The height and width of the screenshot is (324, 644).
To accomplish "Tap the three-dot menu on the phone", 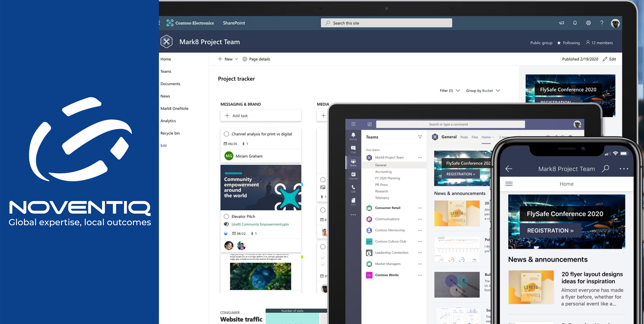I will pyautogui.click(x=624, y=169).
